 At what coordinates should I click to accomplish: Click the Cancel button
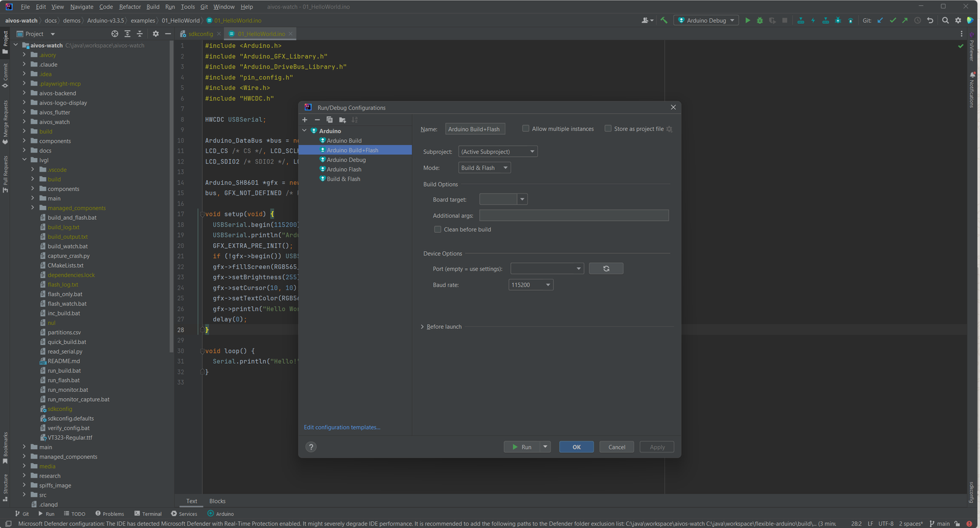pyautogui.click(x=617, y=447)
